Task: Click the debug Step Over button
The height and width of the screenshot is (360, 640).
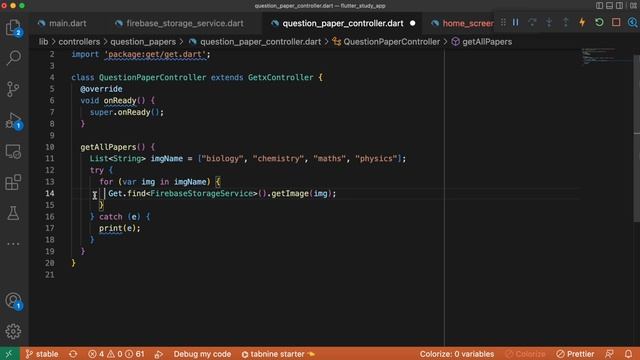Action: (x=532, y=22)
